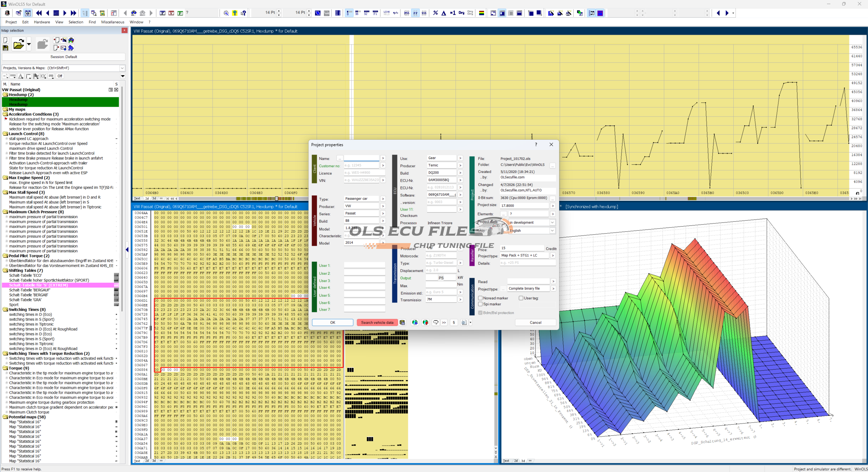Open the language dropdown showing English
Viewport: 868px width, 472px height.
pos(552,231)
